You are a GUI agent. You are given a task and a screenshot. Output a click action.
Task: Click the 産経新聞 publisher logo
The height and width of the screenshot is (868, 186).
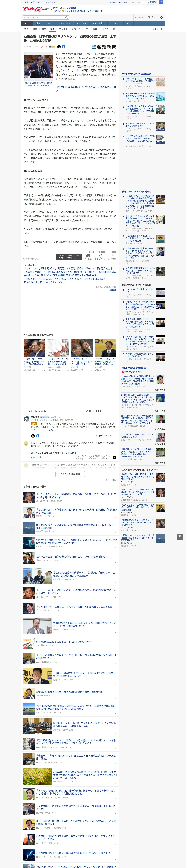click(104, 47)
